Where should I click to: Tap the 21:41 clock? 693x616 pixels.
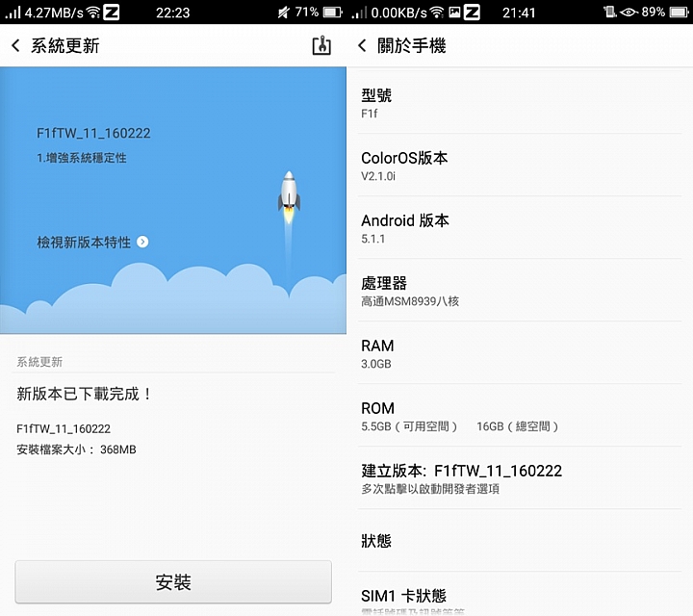coord(519,13)
